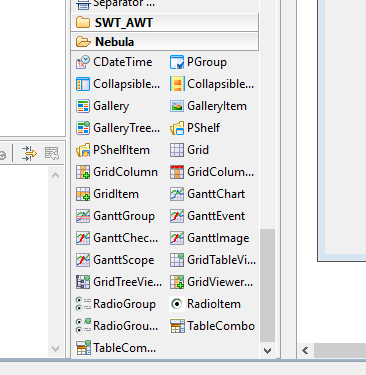Select the Gallery widget
366x375 pixels.
[103, 106]
